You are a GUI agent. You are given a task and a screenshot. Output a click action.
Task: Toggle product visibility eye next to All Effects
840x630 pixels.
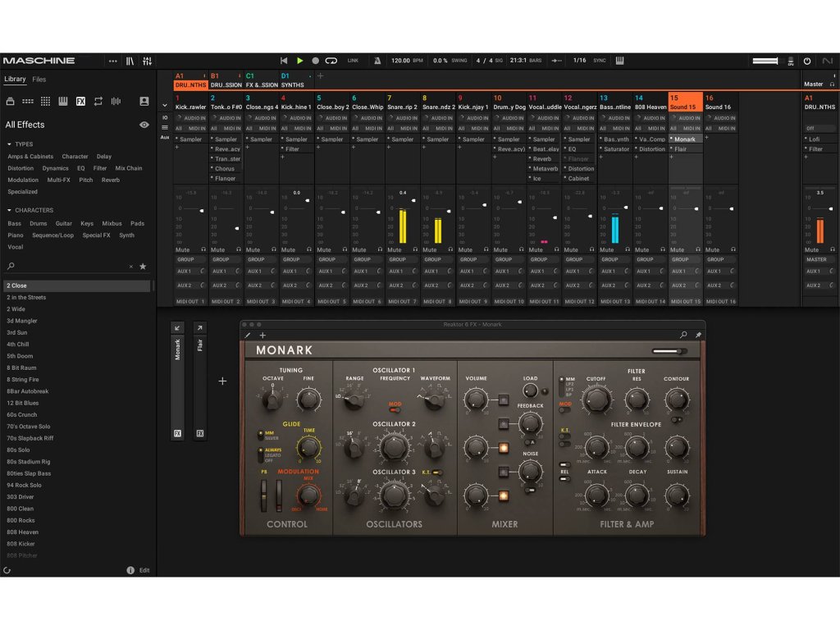(x=144, y=125)
